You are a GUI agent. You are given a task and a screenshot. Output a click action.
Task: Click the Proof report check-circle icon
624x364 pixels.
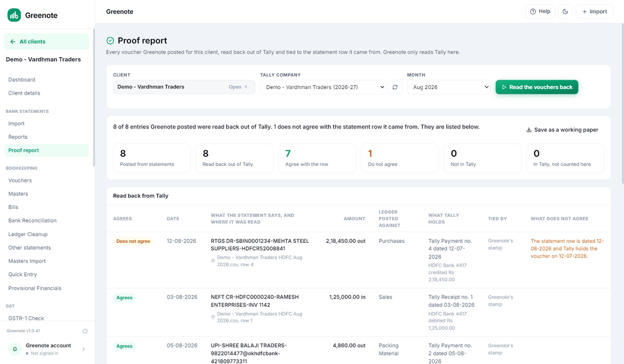110,41
